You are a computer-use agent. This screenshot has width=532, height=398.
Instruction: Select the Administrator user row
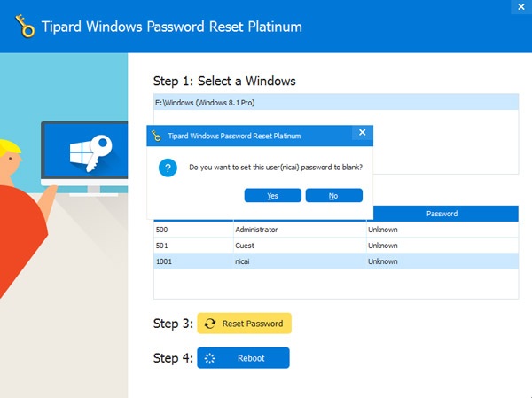coord(336,230)
